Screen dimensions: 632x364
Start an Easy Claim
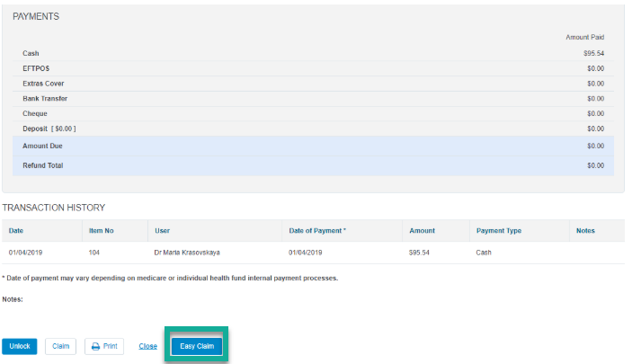point(197,346)
